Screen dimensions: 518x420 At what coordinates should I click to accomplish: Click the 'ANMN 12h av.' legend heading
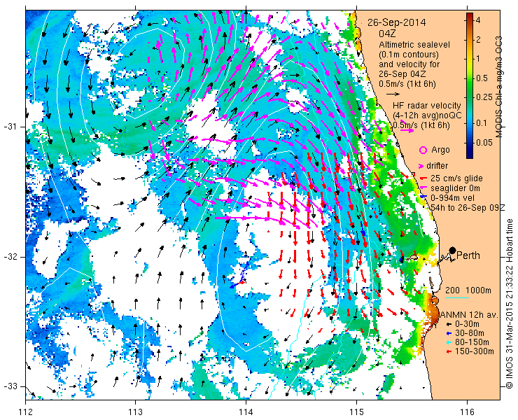point(468,314)
